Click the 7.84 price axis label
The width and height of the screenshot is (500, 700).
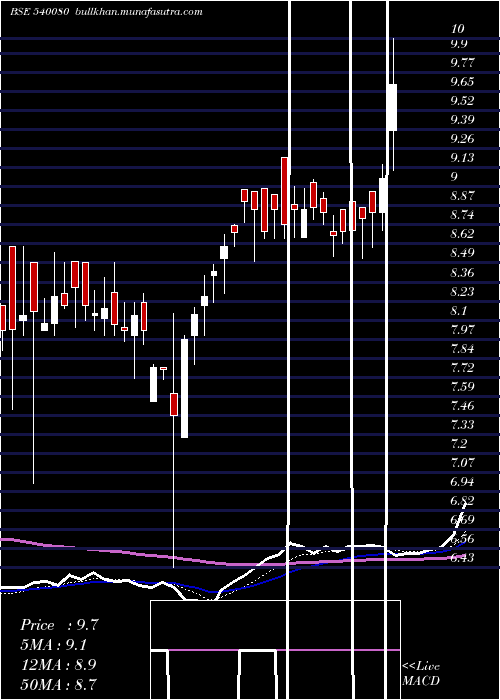coord(462,349)
